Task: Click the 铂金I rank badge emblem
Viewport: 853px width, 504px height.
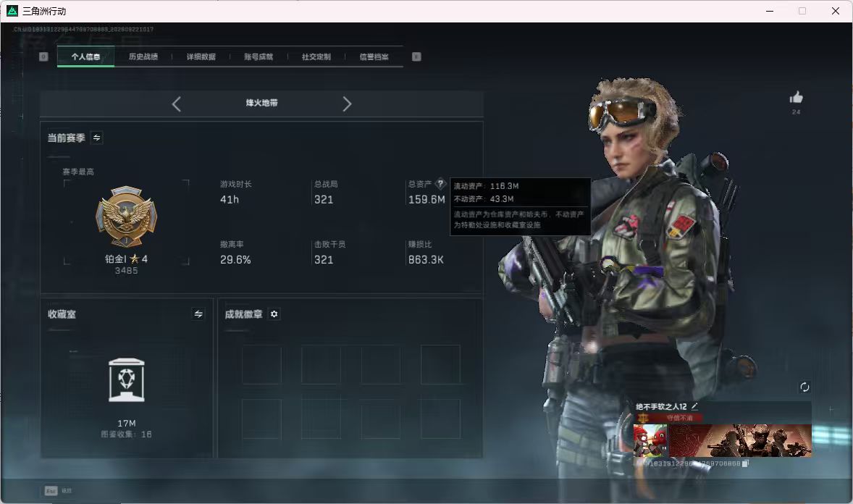Action: click(x=126, y=217)
